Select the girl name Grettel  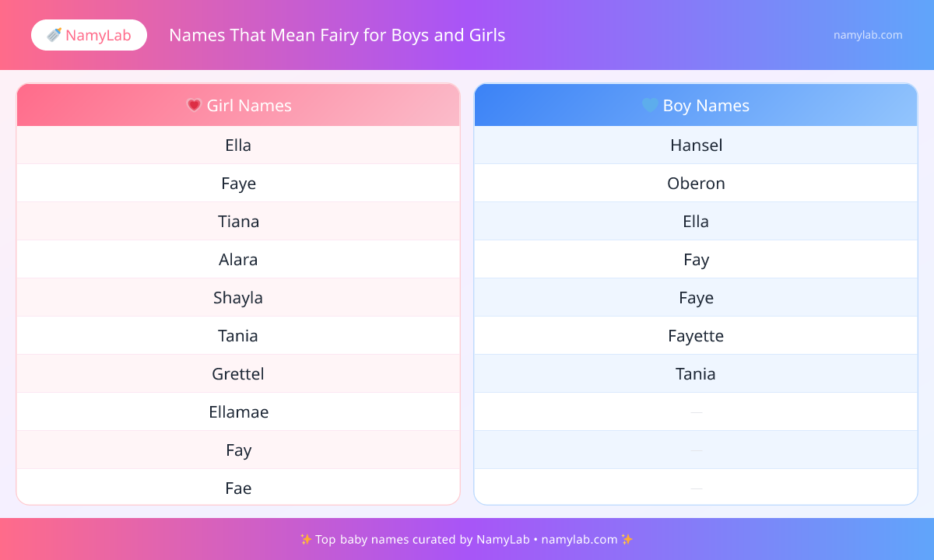[238, 374]
